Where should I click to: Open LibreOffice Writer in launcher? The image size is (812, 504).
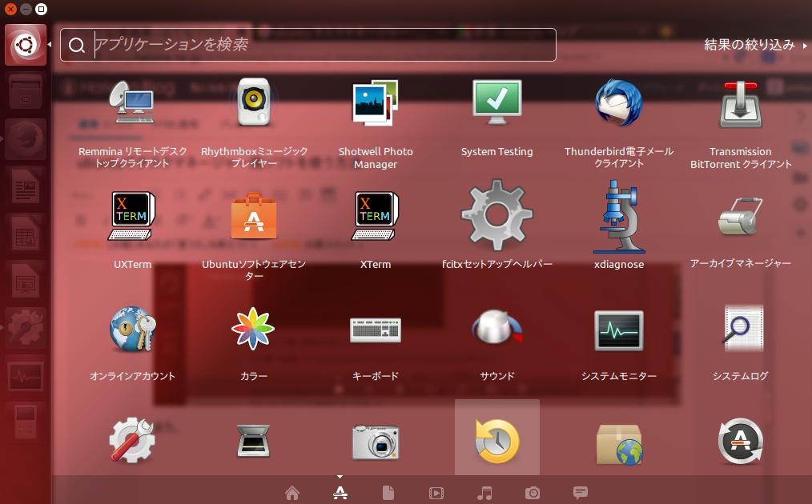tap(26, 186)
